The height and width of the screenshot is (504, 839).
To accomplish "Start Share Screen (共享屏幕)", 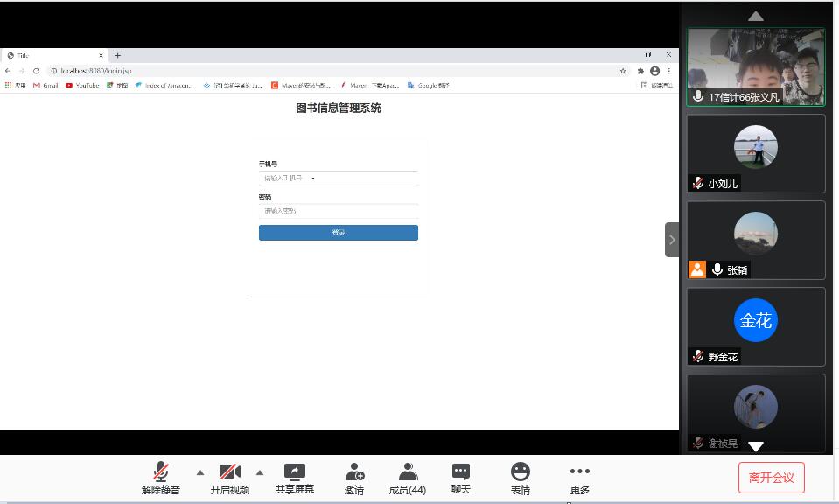I will [x=295, y=479].
